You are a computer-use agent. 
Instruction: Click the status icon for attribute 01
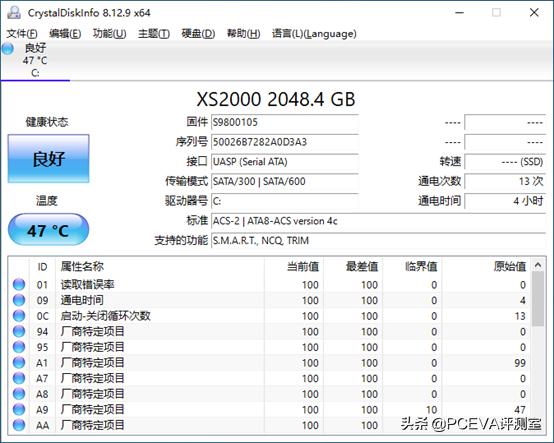(x=19, y=284)
